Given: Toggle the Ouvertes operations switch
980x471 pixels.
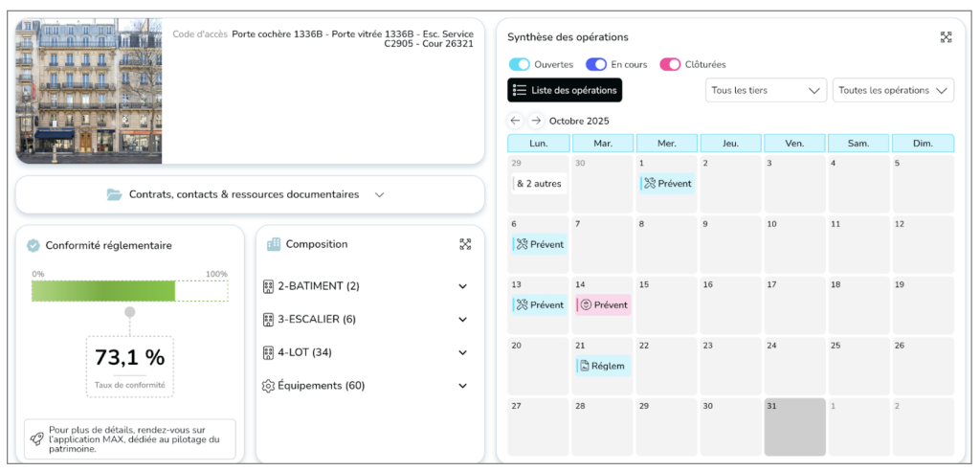Looking at the screenshot, I should point(520,65).
